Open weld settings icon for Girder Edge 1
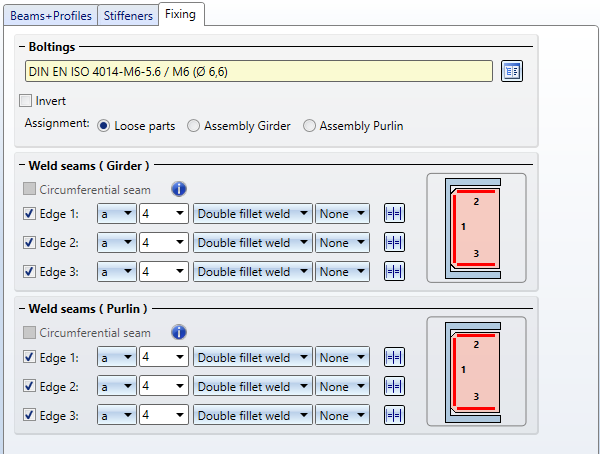The width and height of the screenshot is (600, 454). [394, 213]
